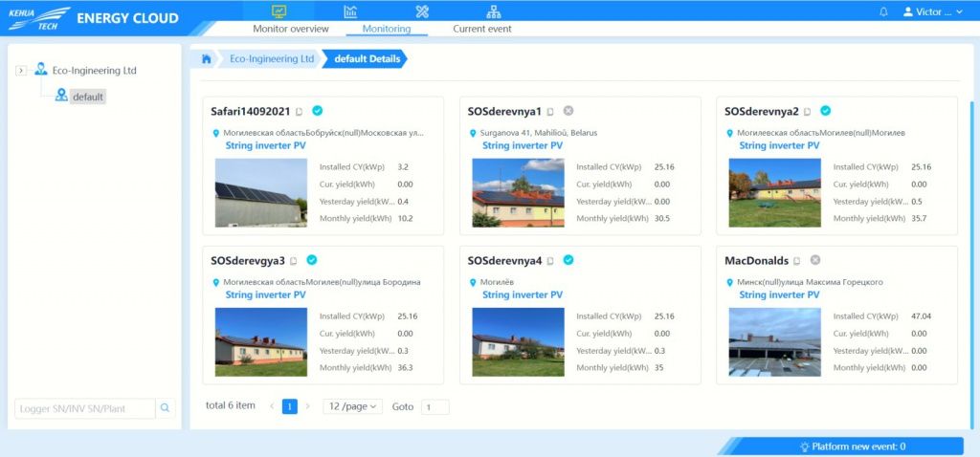Image resolution: width=980 pixels, height=457 pixels.
Task: Click the copy icon next to SOSderevnya2
Action: 808,112
